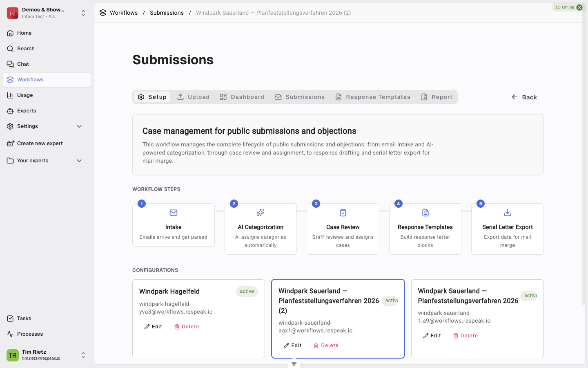Switch to the Response Templates tab

(373, 97)
